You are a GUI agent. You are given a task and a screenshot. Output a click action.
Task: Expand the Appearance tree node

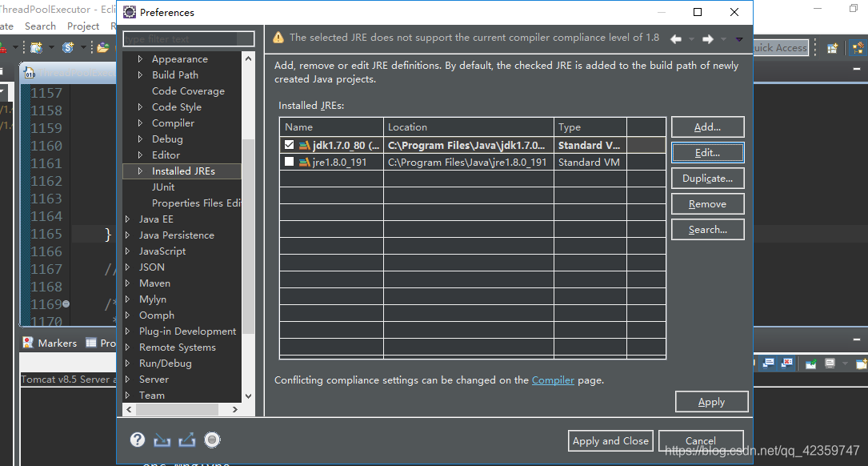point(140,58)
